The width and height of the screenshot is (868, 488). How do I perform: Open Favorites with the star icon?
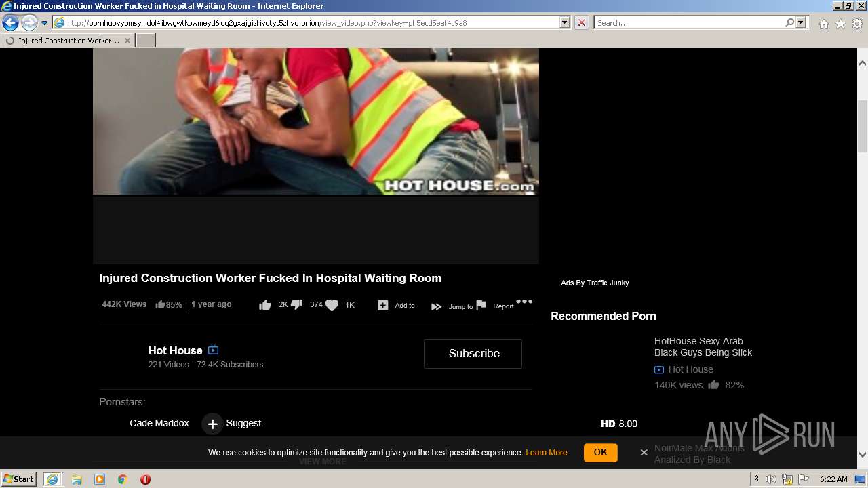(840, 24)
